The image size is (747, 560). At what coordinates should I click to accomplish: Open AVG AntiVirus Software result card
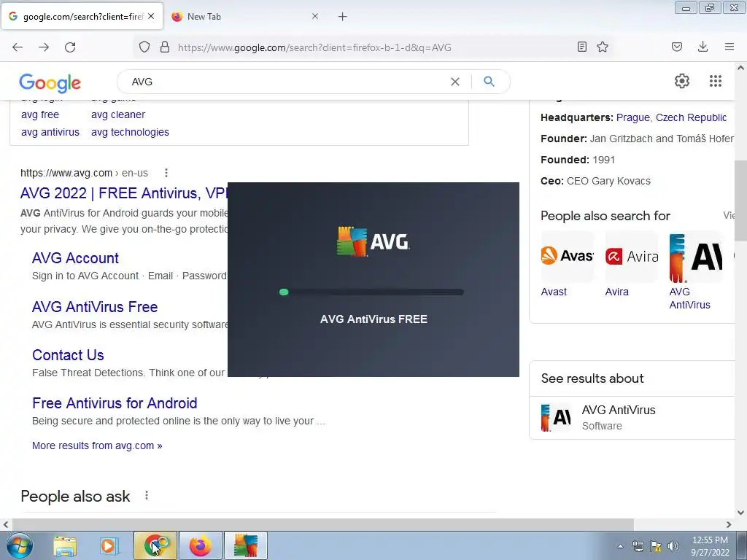click(632, 418)
